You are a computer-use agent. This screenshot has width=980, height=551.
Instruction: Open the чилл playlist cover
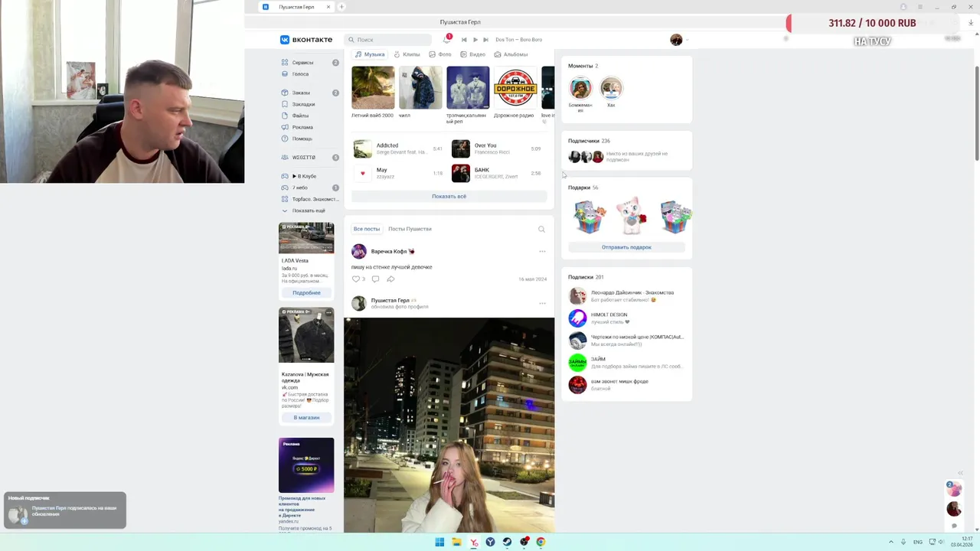420,87
